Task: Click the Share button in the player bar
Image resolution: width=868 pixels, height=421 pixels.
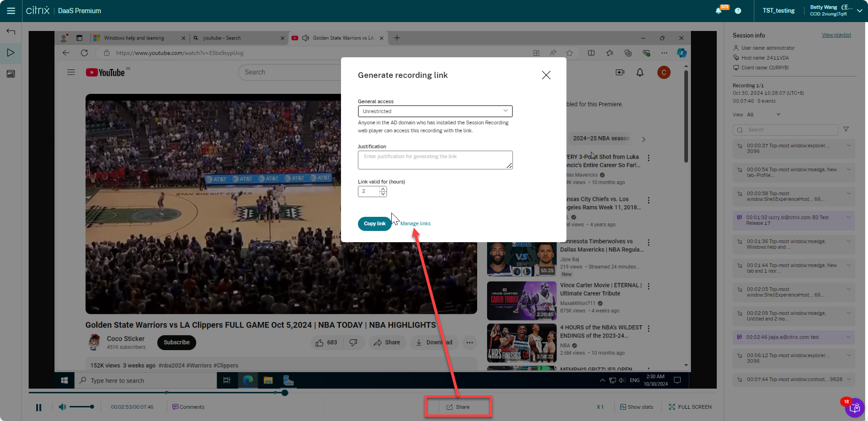Action: tap(458, 407)
